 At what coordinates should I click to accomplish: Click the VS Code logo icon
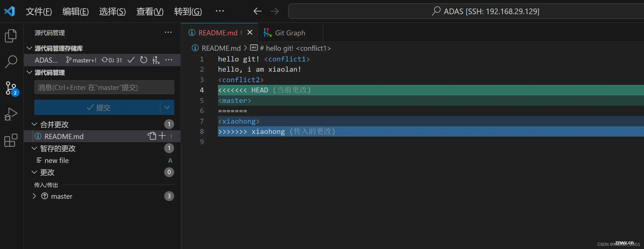click(10, 11)
